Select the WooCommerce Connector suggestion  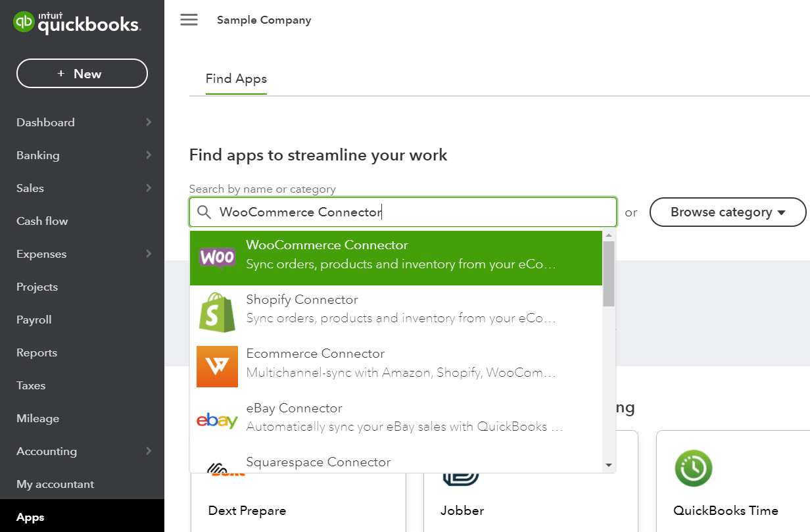(396, 258)
